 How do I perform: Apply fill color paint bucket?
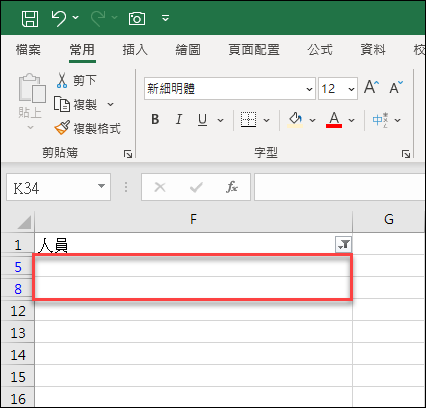pyautogui.click(x=295, y=120)
